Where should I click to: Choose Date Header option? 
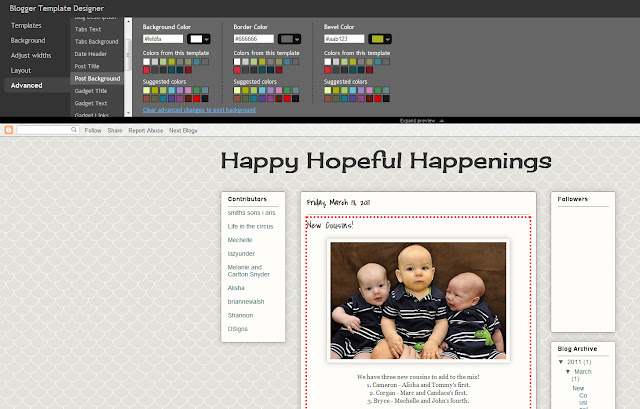(91, 54)
